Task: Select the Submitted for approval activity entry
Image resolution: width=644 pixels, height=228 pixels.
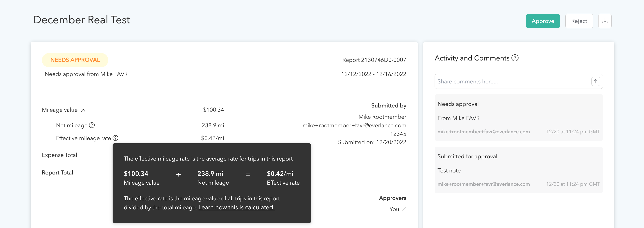Action: (518, 170)
